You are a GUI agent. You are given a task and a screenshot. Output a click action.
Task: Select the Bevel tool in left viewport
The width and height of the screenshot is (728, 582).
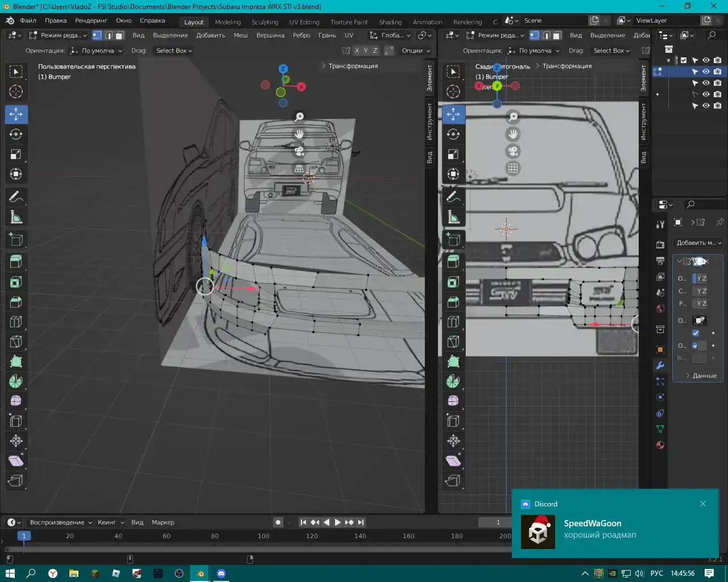pyautogui.click(x=16, y=302)
